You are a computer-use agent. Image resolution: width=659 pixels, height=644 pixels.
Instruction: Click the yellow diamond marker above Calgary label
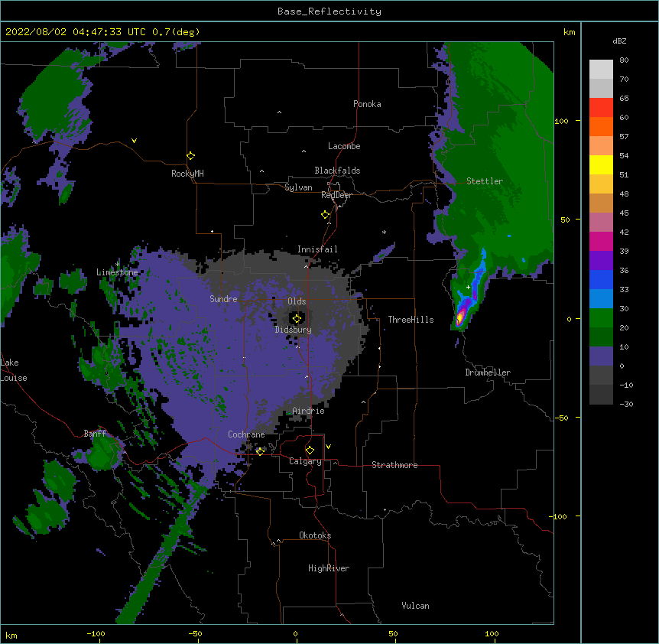click(x=310, y=450)
